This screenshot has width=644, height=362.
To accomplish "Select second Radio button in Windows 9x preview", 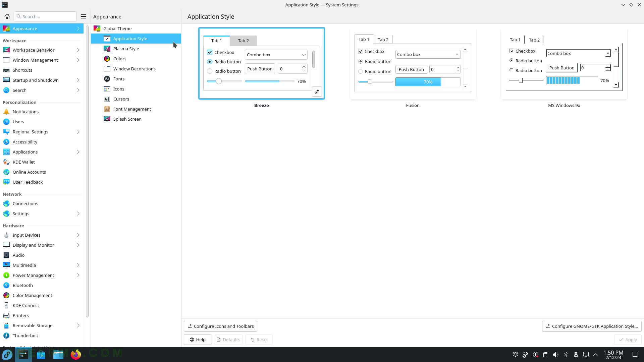I will (511, 70).
